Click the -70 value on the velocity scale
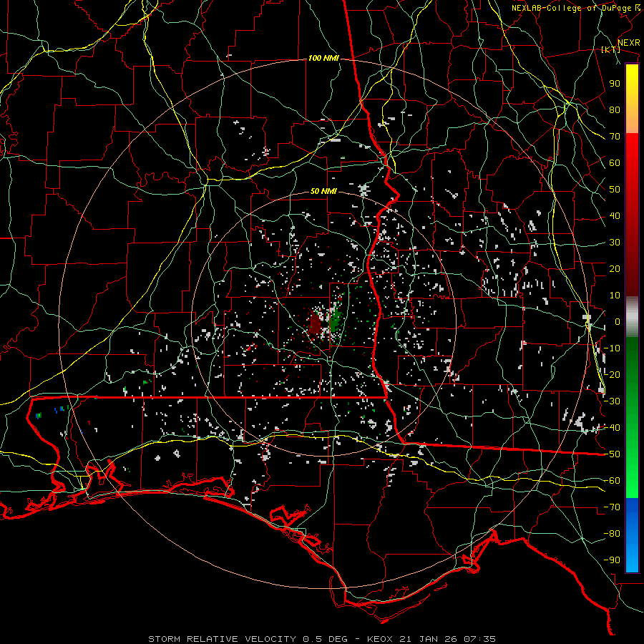Image resolution: width=644 pixels, height=644 pixels. (x=612, y=507)
